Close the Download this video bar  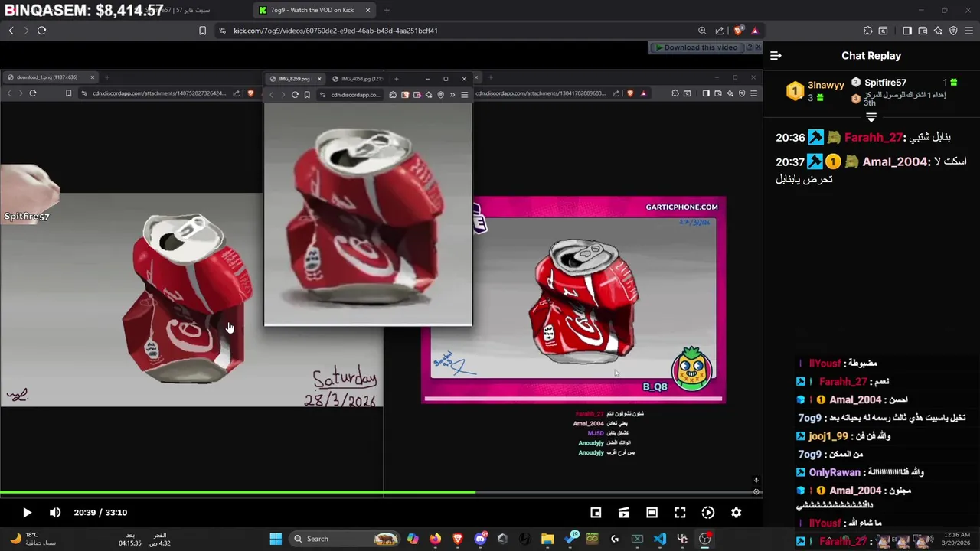(x=757, y=47)
